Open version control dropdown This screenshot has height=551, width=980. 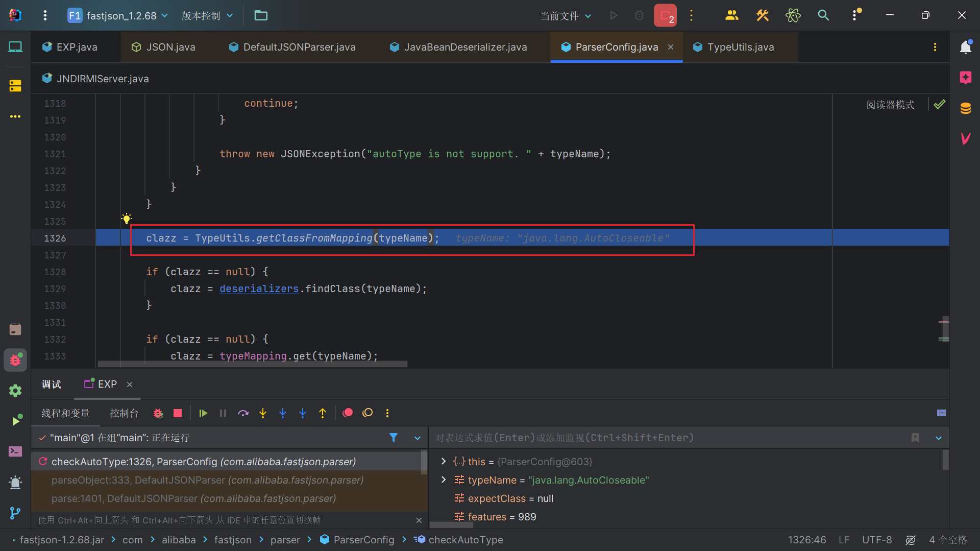207,15
